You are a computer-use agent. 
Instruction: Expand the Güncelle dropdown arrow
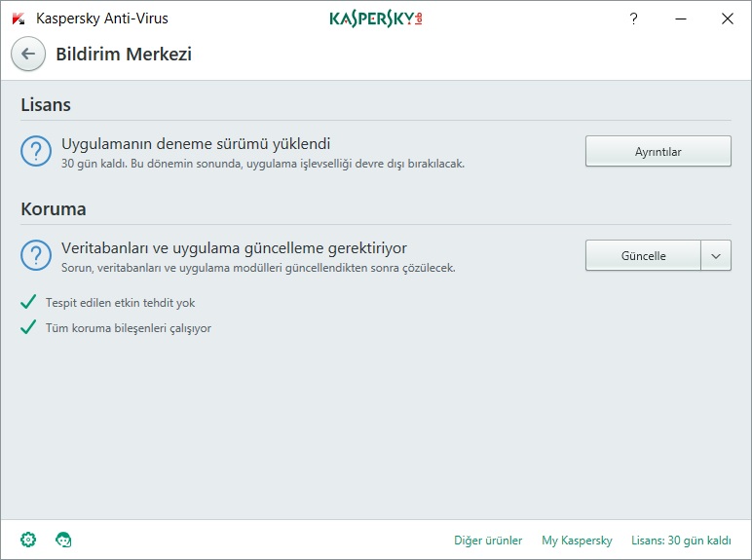click(x=716, y=255)
